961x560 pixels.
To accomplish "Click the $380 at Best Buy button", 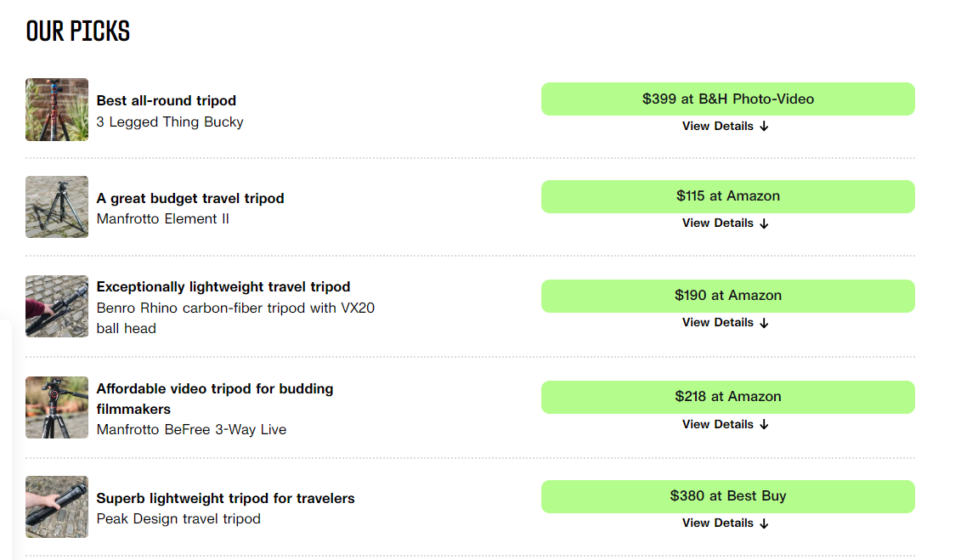I will 727,496.
